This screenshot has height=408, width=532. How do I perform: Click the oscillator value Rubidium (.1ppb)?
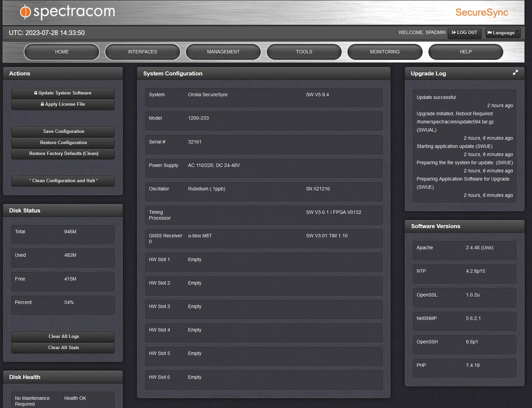(207, 189)
